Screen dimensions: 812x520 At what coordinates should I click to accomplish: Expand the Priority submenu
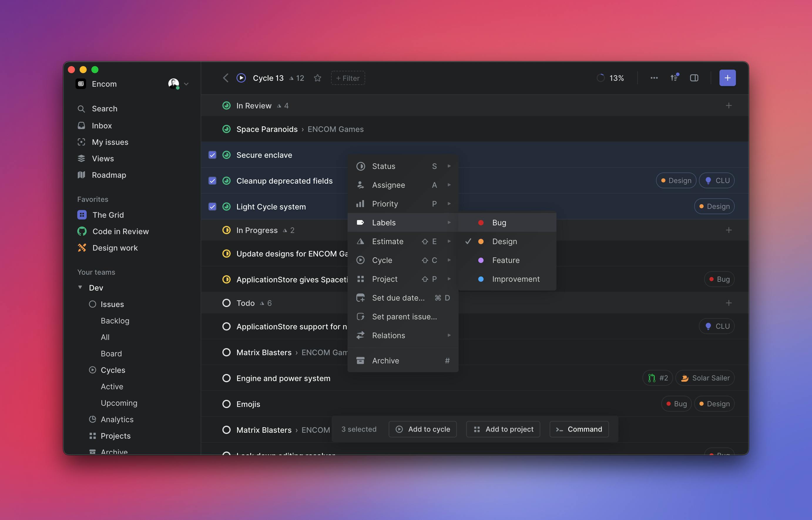coord(403,204)
